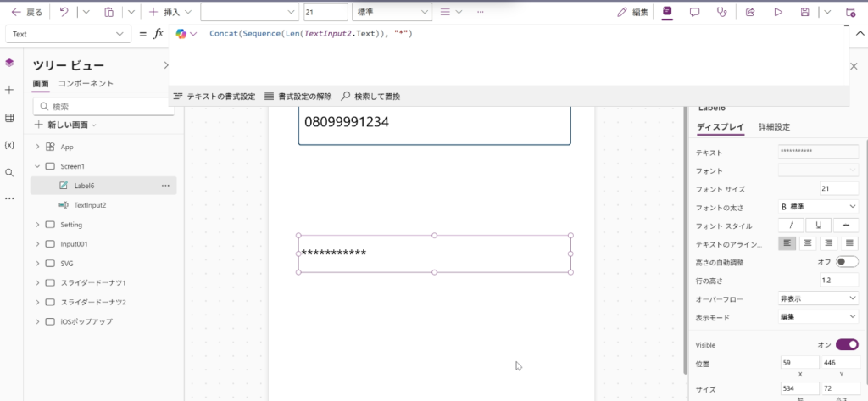This screenshot has width=868, height=401.
Task: Click the Copilot icon in the formula bar
Action: pyautogui.click(x=181, y=34)
